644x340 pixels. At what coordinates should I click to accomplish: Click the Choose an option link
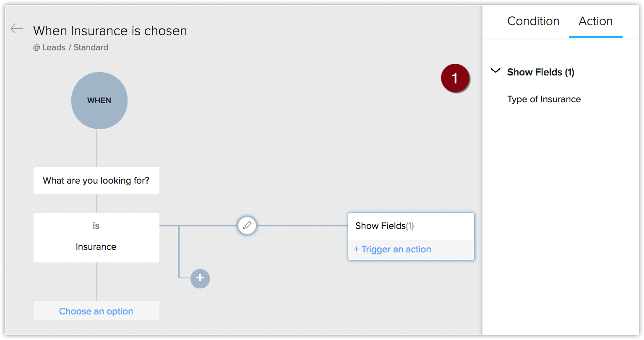tap(96, 311)
